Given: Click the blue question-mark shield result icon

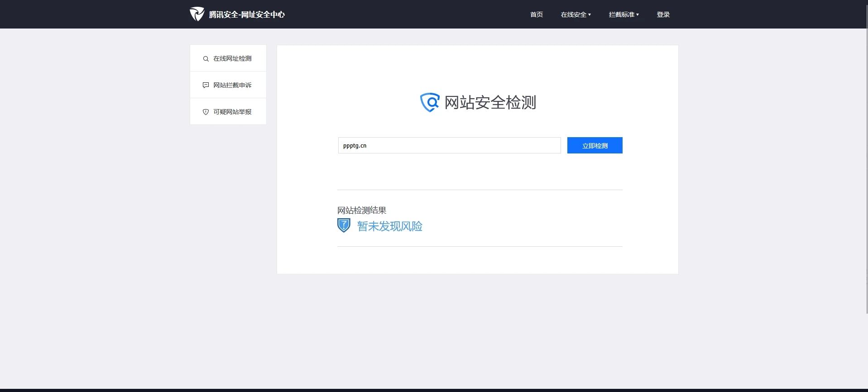Looking at the screenshot, I should click(x=344, y=225).
